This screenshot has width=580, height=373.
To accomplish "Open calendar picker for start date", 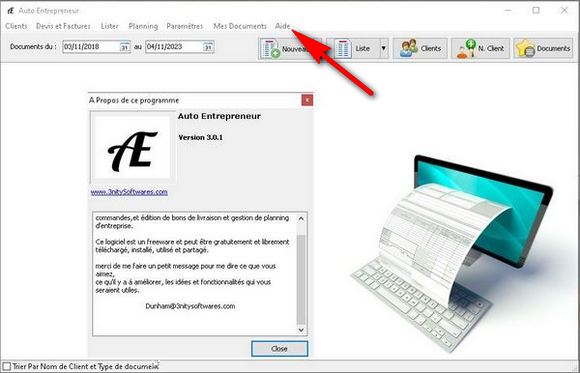I will click(x=125, y=47).
